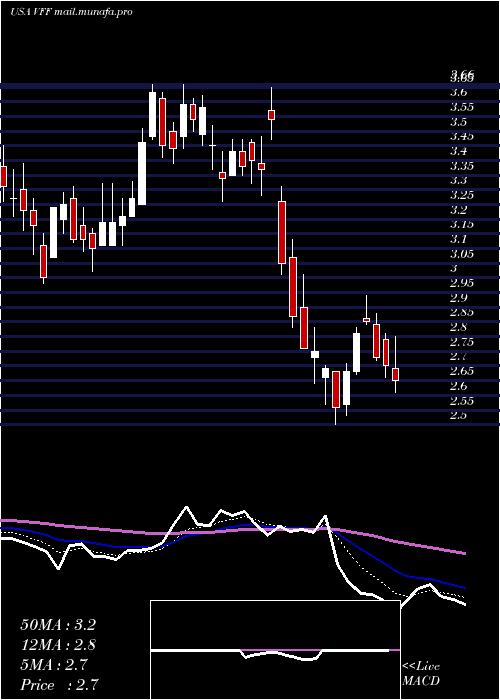500x700 pixels.
Task: Click the 2.6 price axis label
Action: [458, 386]
